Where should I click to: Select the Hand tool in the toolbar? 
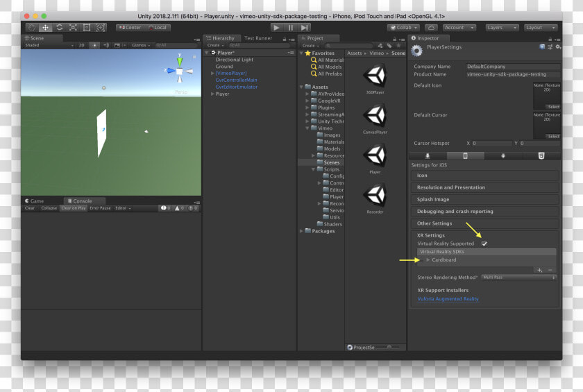[32, 28]
